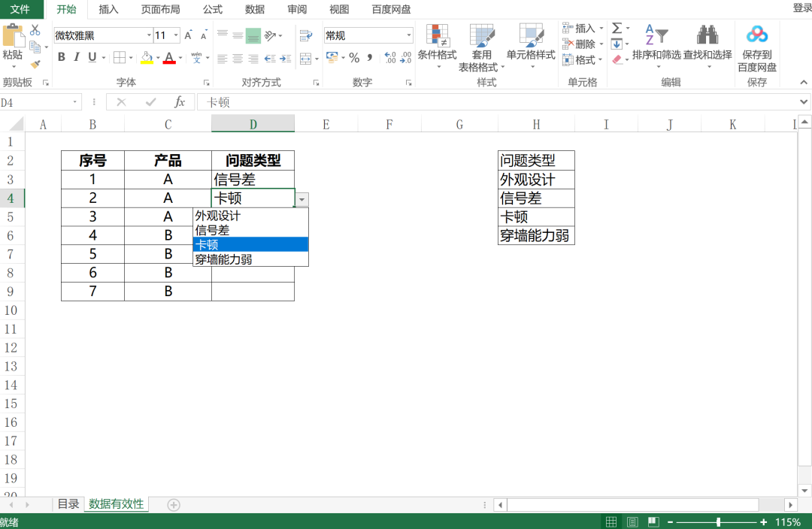Open the fill color dropdown arrow
Screen dimensions: 812x529
[x=158, y=58]
